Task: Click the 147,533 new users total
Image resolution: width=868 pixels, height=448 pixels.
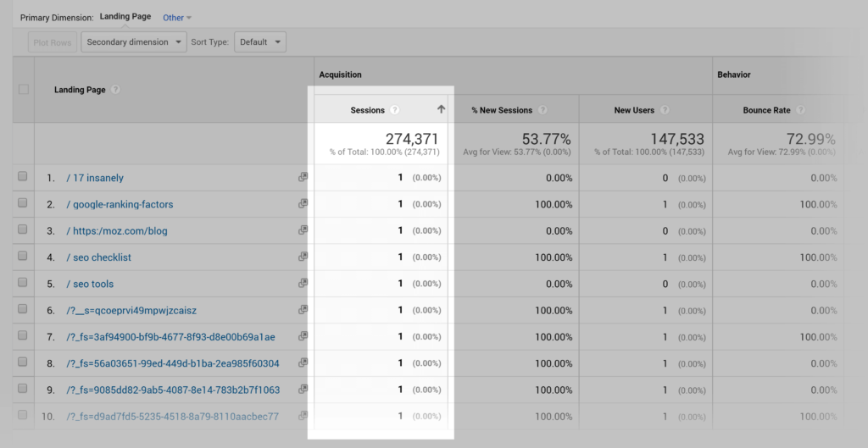Action: pyautogui.click(x=677, y=139)
